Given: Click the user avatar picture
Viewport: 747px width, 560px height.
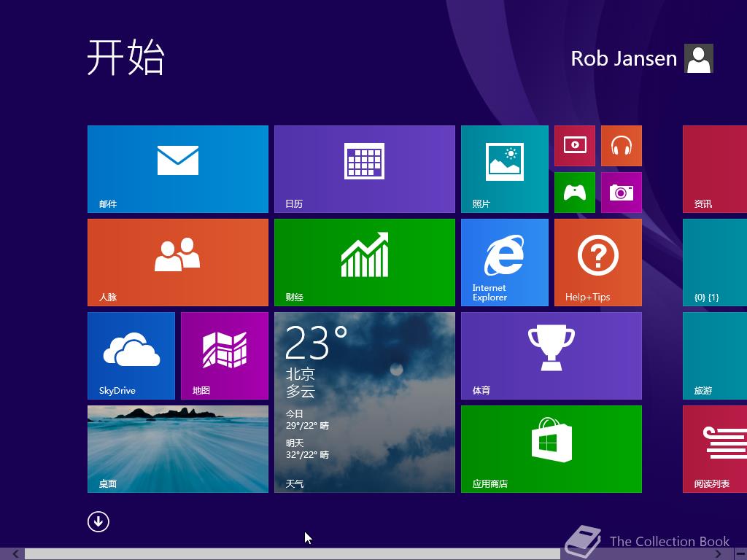Looking at the screenshot, I should [x=699, y=58].
